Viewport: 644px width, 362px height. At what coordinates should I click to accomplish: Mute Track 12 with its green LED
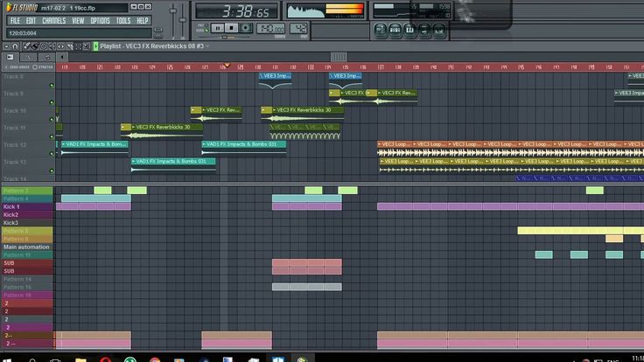(x=52, y=154)
